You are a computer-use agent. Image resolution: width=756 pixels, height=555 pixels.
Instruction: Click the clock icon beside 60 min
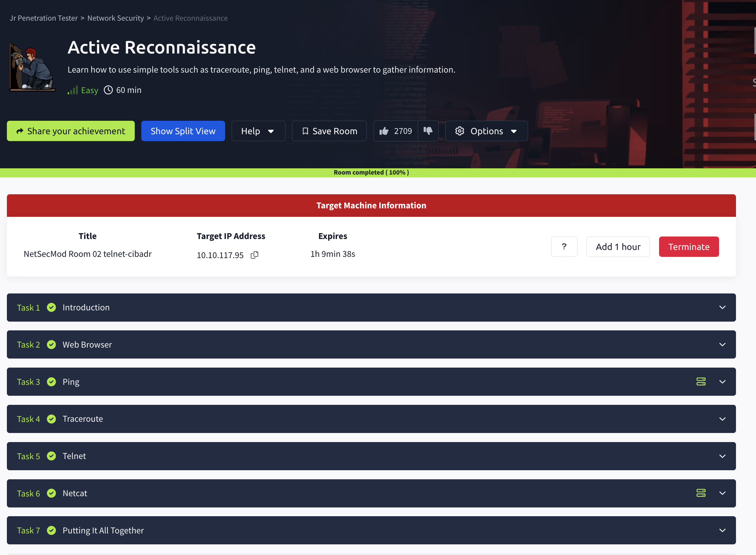point(108,90)
